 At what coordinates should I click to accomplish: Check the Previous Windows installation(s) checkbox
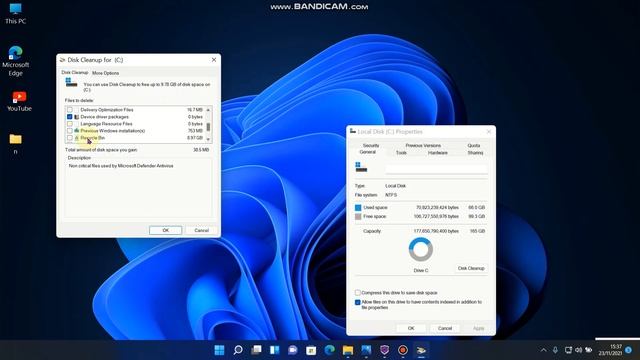coord(70,131)
